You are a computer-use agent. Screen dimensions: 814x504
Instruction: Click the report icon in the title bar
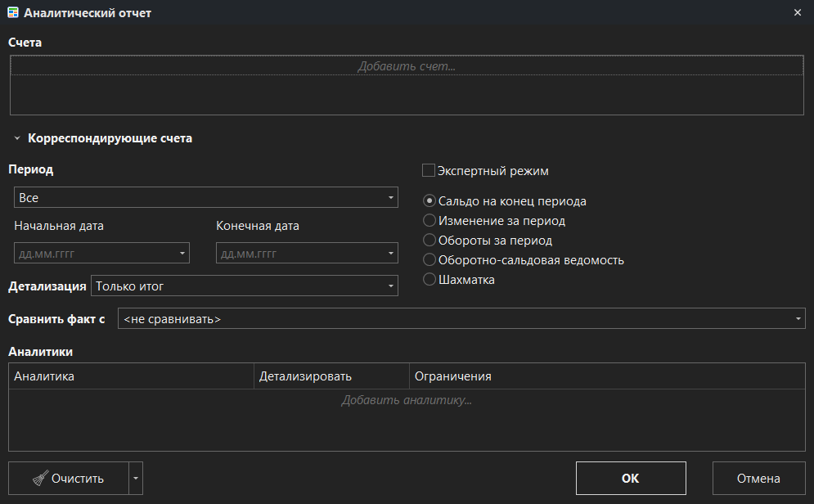click(x=12, y=12)
